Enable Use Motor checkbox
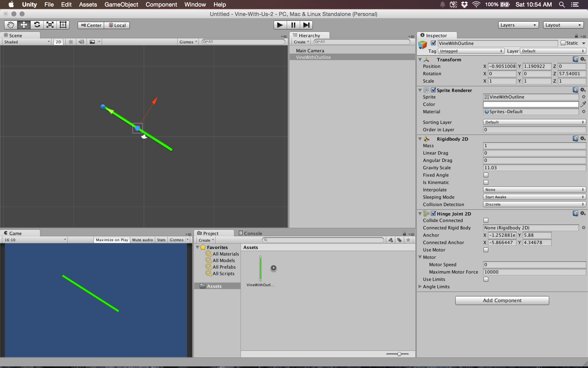This screenshot has width=588, height=368. tap(486, 250)
